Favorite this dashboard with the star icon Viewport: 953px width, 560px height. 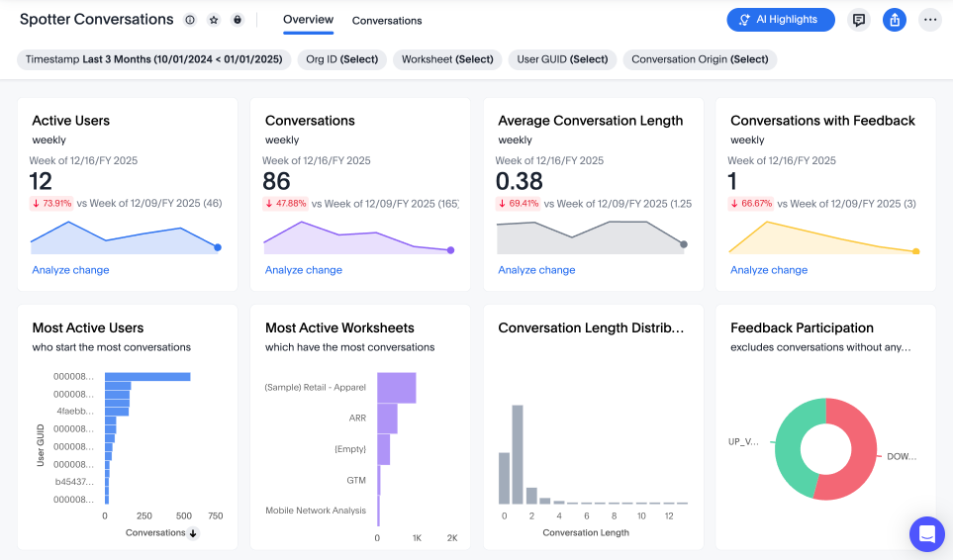coord(214,20)
